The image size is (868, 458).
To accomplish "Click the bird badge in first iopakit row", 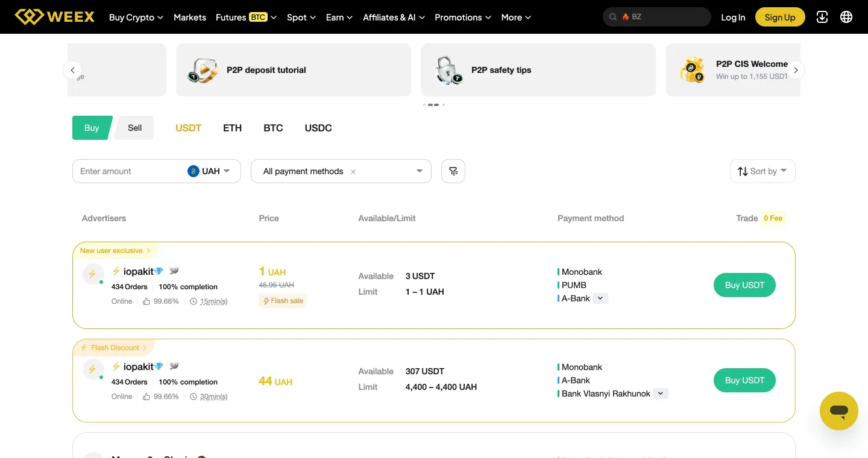I will 174,271.
